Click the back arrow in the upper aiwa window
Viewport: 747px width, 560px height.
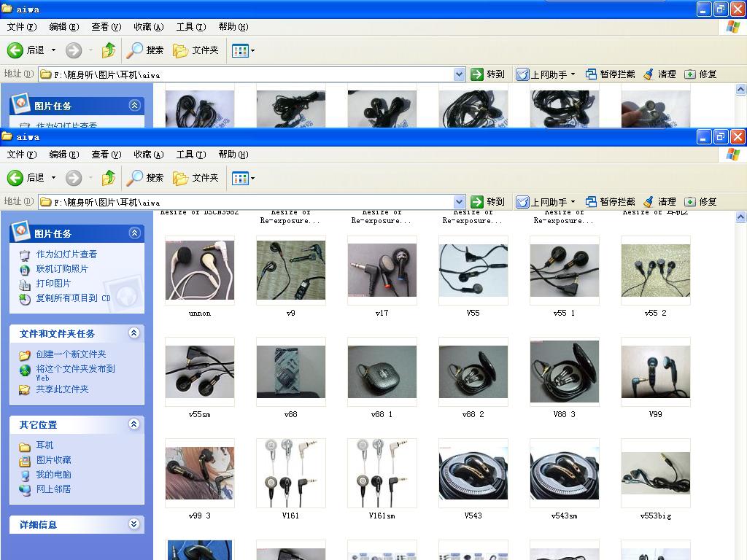click(15, 50)
